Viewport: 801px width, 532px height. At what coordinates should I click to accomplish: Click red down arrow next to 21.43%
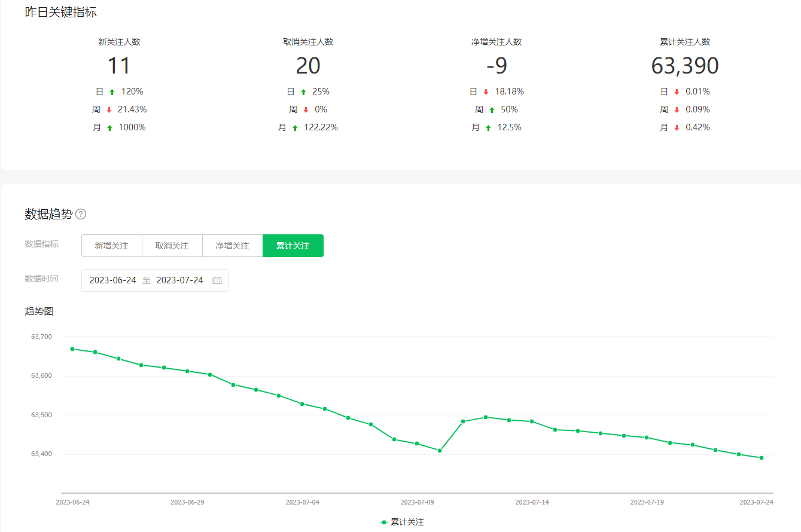coord(109,110)
